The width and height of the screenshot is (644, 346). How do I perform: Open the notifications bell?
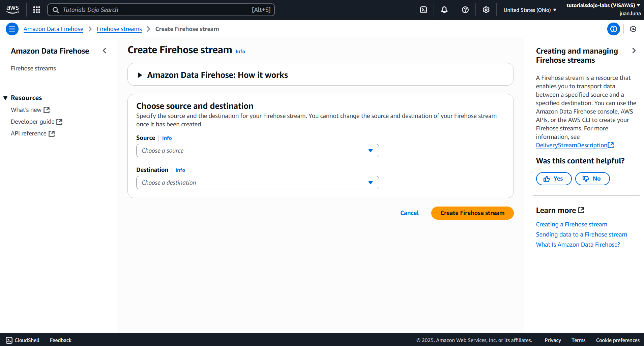[444, 10]
